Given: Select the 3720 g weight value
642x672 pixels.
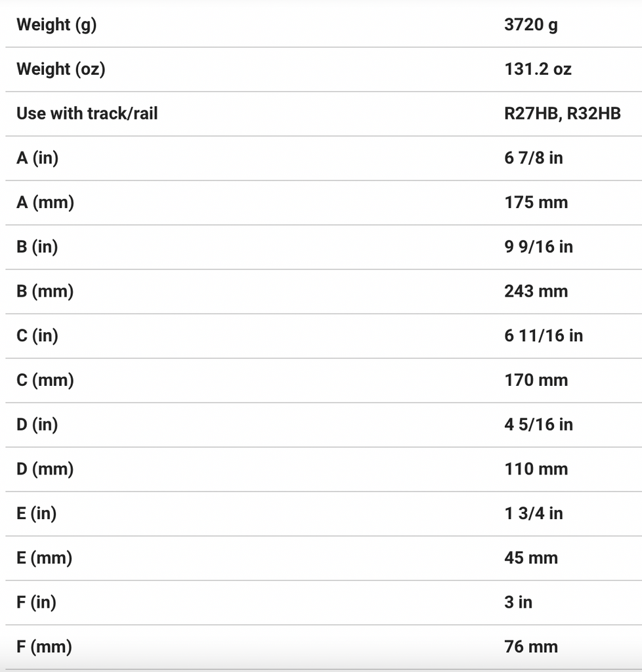Looking at the screenshot, I should point(531,25).
